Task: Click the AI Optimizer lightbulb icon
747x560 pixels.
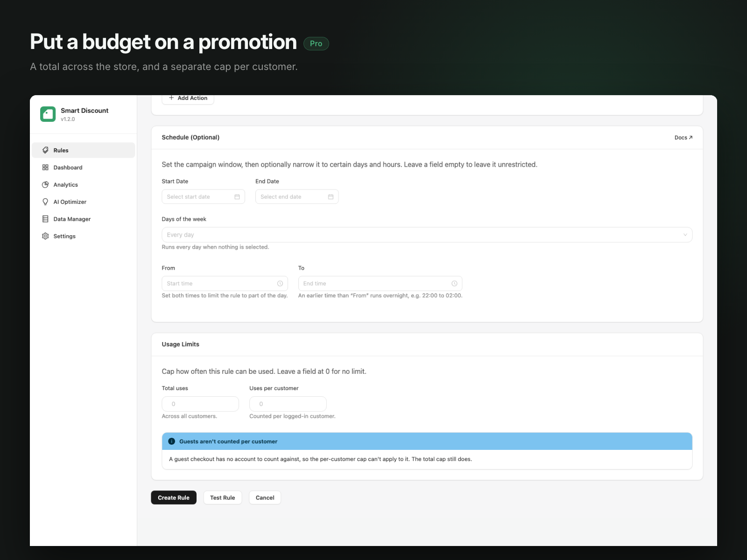Action: coord(45,202)
